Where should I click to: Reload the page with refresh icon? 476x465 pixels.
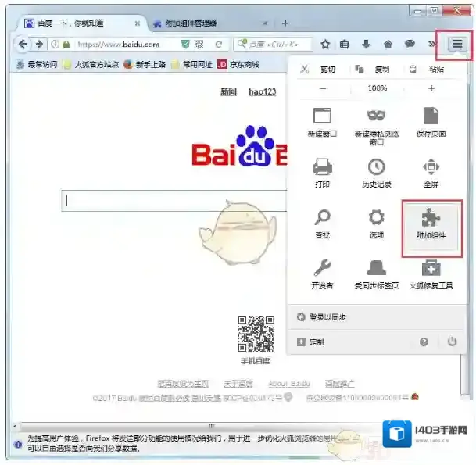pos(219,45)
